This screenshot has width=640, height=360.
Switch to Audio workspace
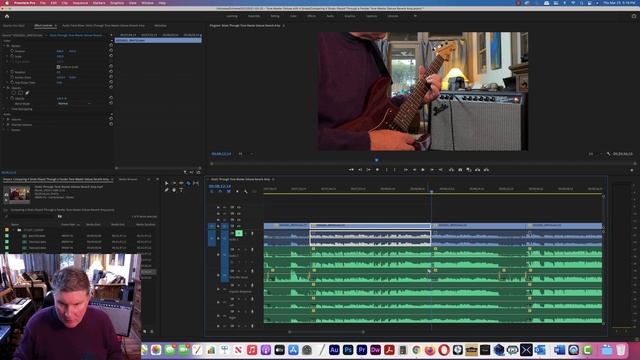pyautogui.click(x=330, y=16)
